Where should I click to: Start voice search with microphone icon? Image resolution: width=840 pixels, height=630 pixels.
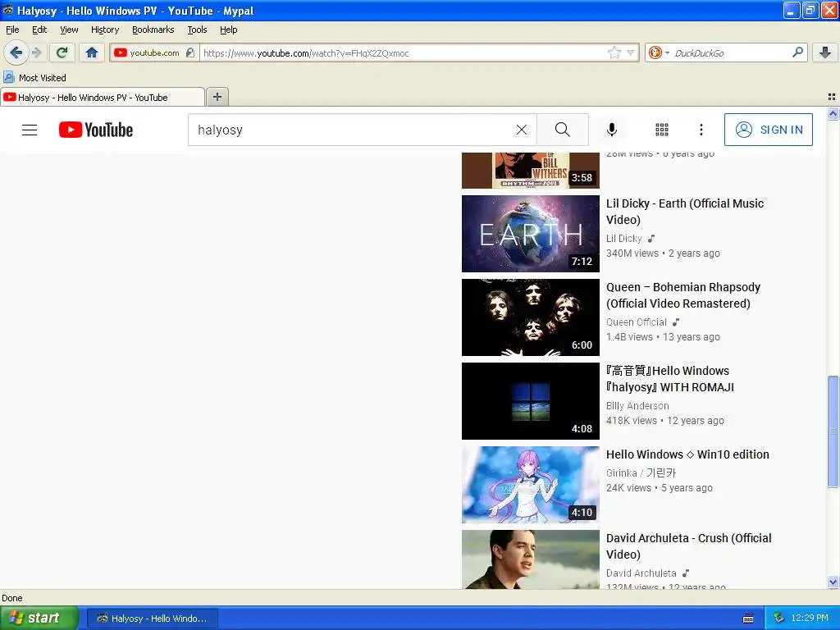pos(612,130)
